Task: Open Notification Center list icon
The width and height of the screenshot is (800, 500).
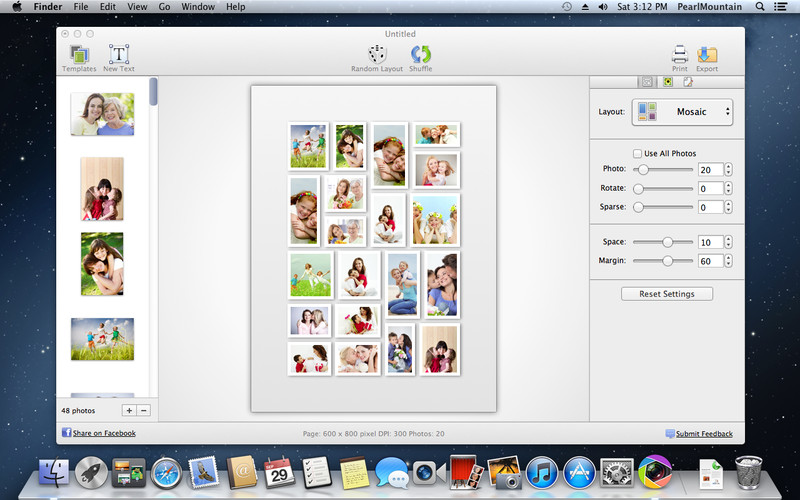Action: (780, 7)
